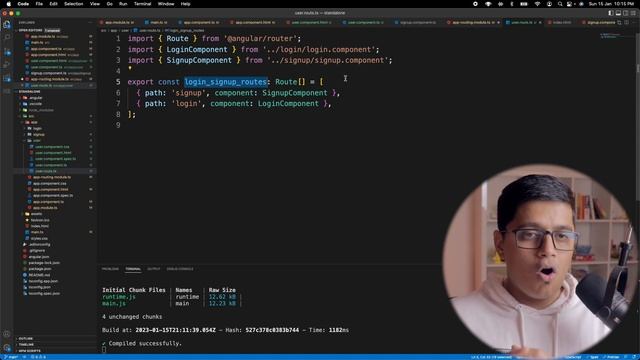Click the git branch indicator in status bar
Screen dimensions: 640x360
coord(11,357)
